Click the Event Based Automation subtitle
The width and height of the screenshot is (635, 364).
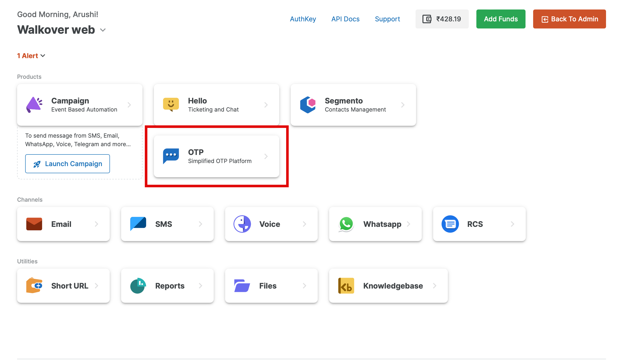84,109
